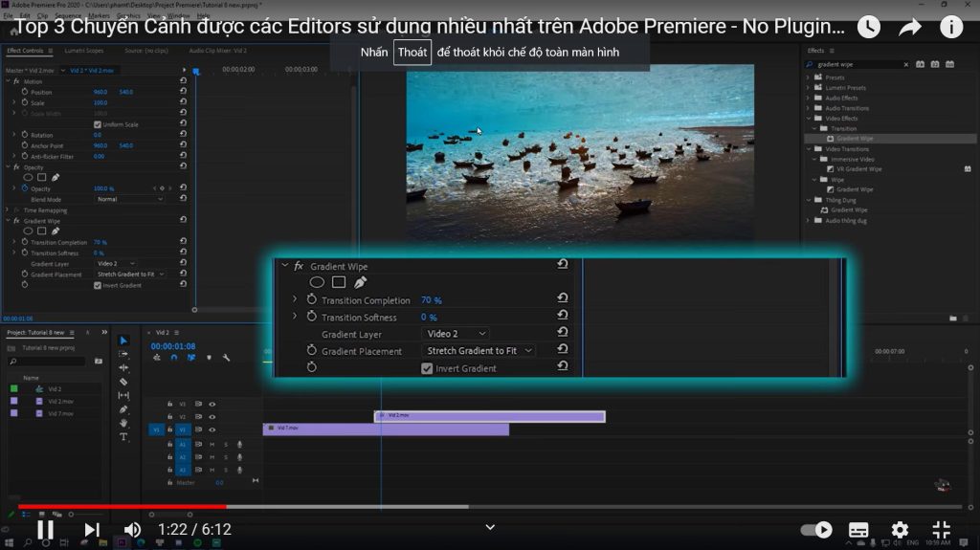Open enlarged Gradient Layer Video 2 dropdown
This screenshot has width=980, height=550.
click(456, 334)
